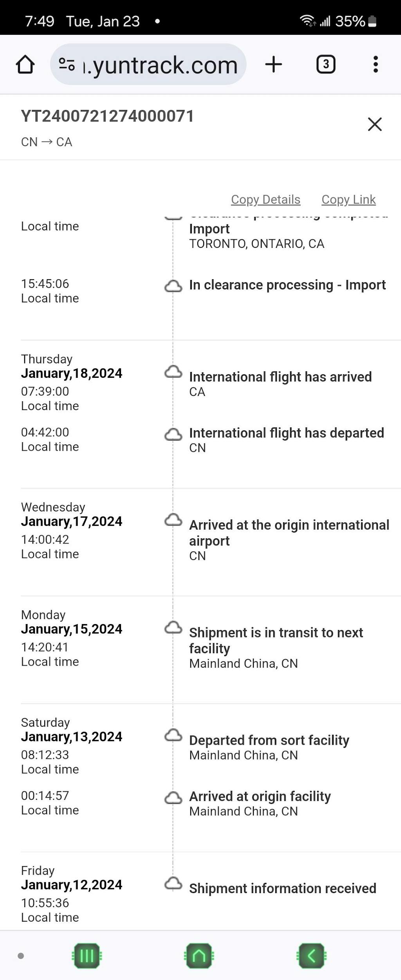Tap the browser home icon
The image size is (401, 980).
(x=25, y=64)
